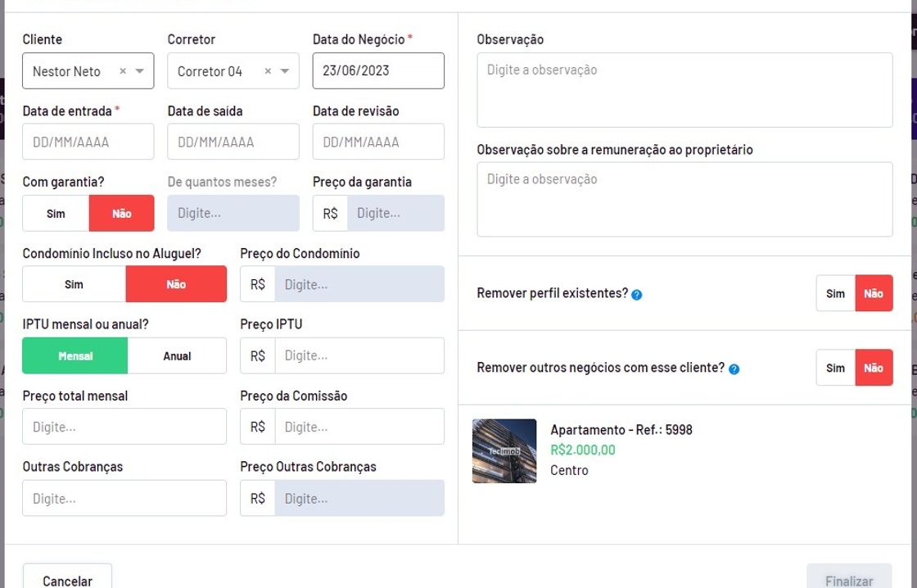This screenshot has width=917, height=588.
Task: Focus the Preço da Comissão field
Action: click(359, 427)
